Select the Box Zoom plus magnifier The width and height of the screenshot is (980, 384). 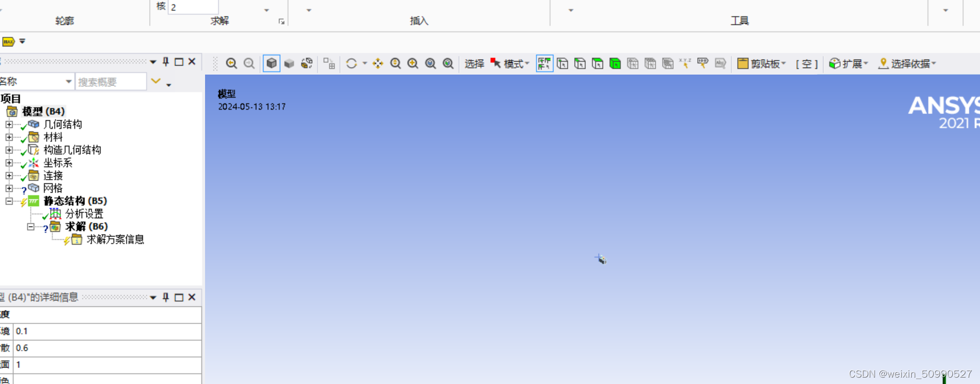(413, 63)
